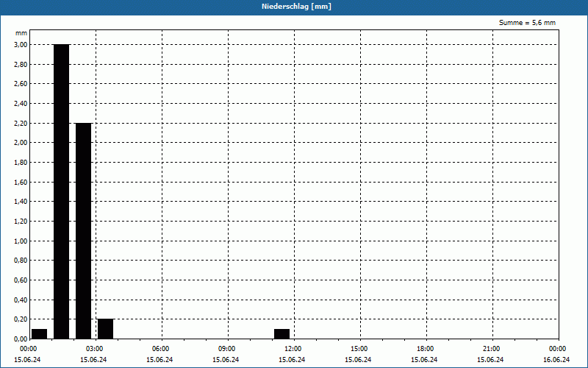
Task: Click the bar reaching 2,20 mm
Action: point(83,231)
